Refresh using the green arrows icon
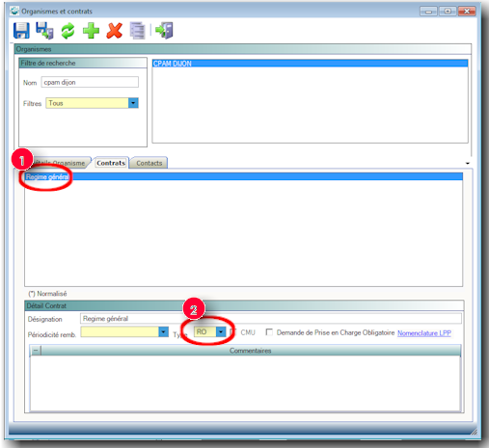Viewport: 489px width, 448px height. tap(68, 31)
